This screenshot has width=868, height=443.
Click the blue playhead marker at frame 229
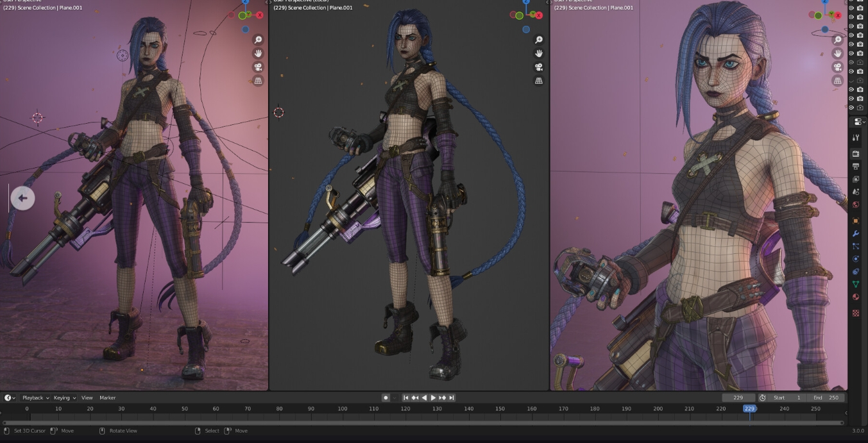pos(749,408)
